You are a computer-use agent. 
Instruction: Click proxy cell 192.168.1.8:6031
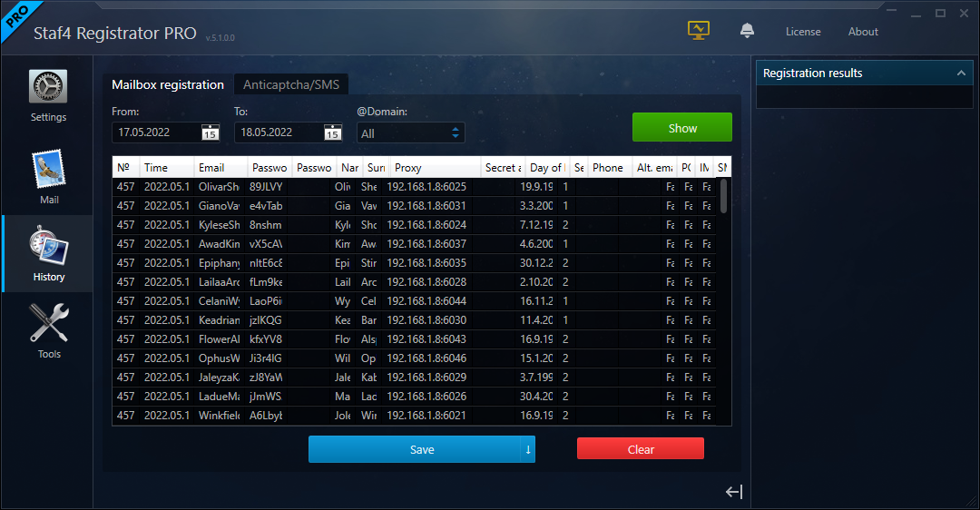(x=426, y=206)
